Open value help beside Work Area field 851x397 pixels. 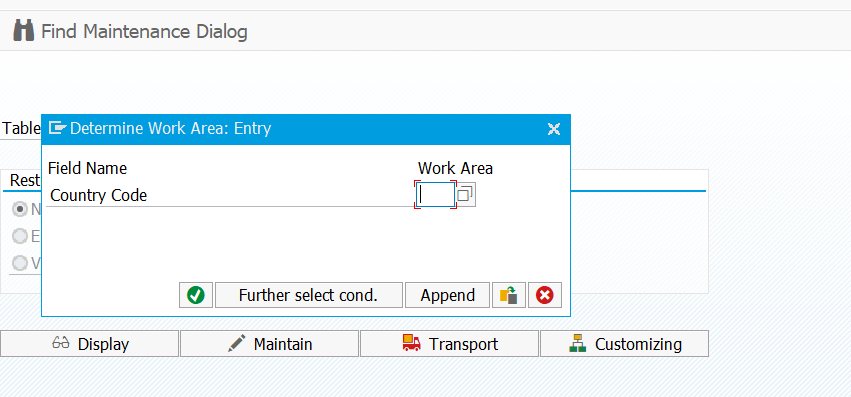pyautogui.click(x=466, y=194)
